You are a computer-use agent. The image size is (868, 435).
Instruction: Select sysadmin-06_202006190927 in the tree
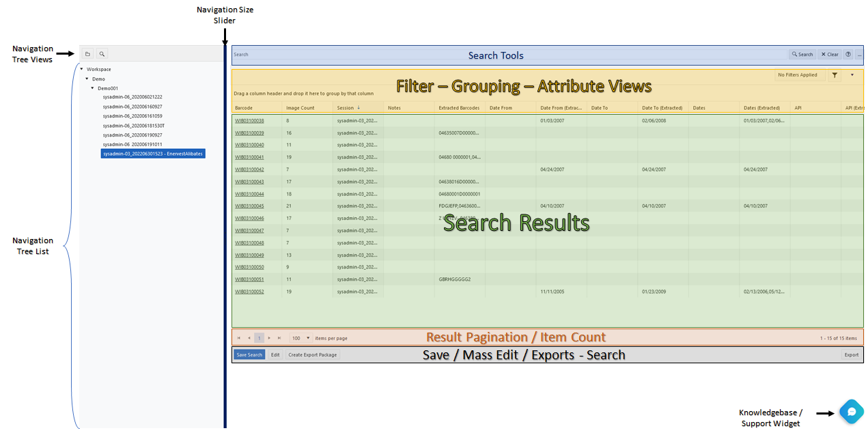[132, 135]
